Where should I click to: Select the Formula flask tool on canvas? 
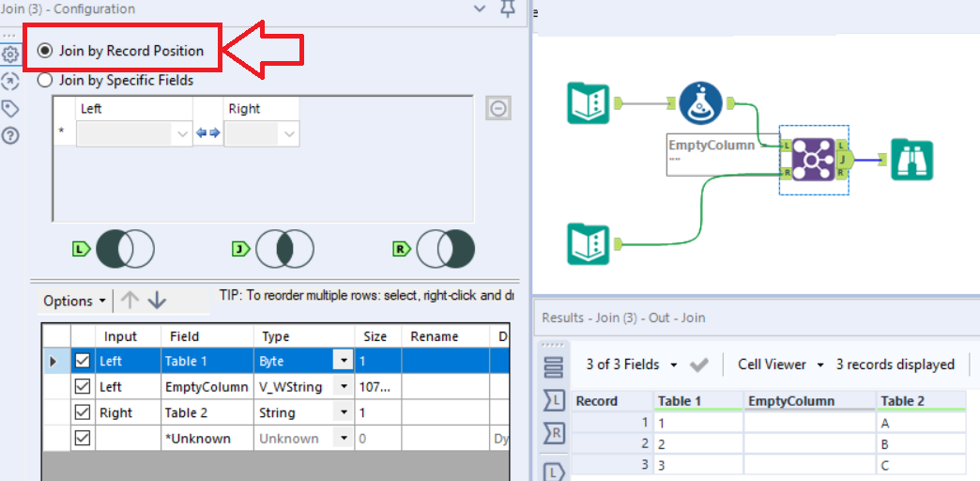[700, 103]
